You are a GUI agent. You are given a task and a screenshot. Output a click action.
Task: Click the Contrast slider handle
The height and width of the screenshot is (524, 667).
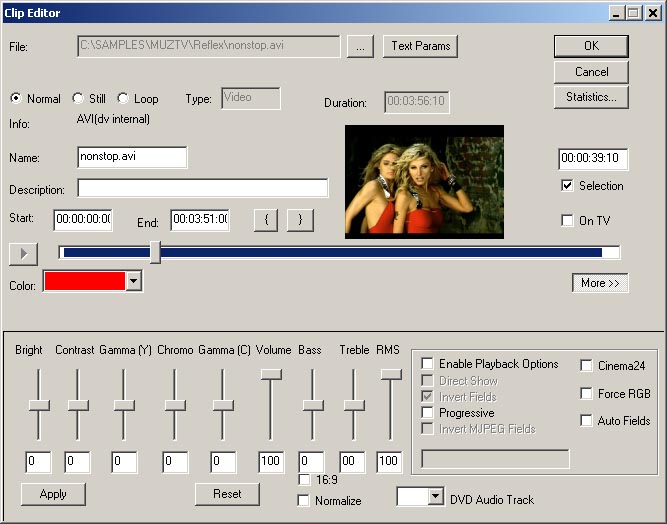coord(78,405)
